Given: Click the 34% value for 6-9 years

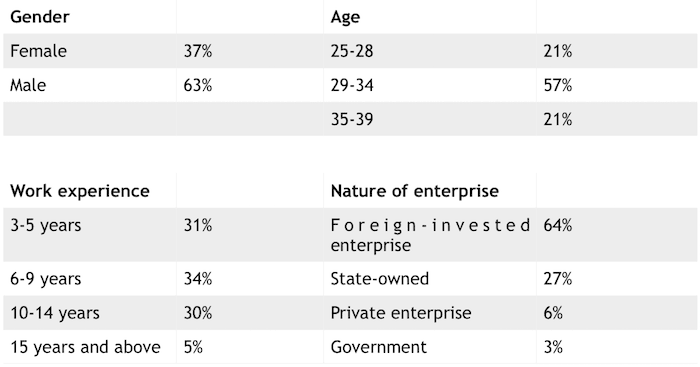Looking at the screenshot, I should pyautogui.click(x=198, y=279).
